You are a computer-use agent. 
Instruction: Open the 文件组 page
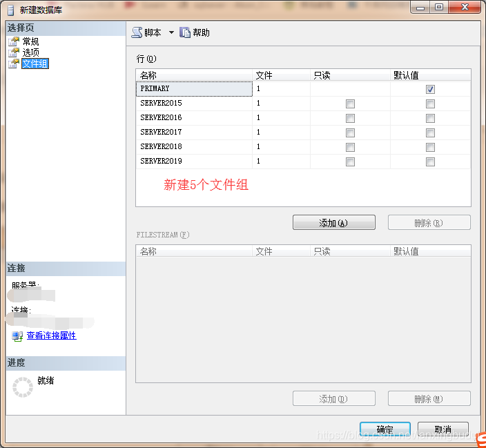tap(35, 64)
